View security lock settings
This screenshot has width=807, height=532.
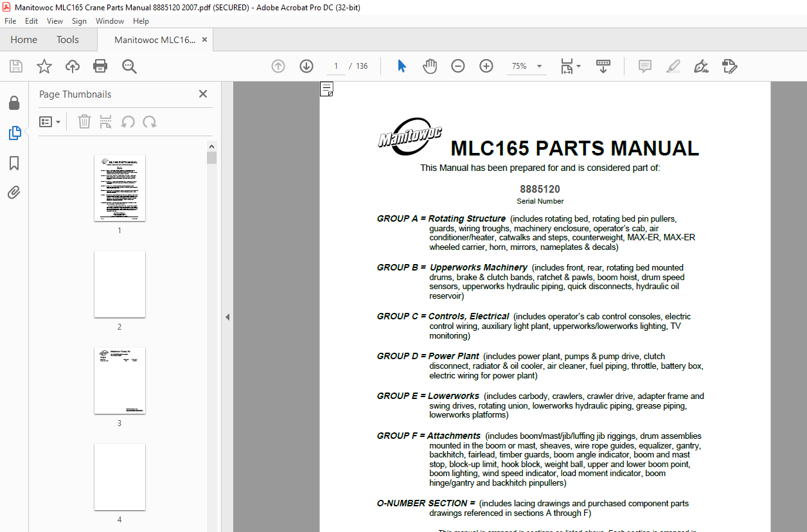pyautogui.click(x=14, y=103)
